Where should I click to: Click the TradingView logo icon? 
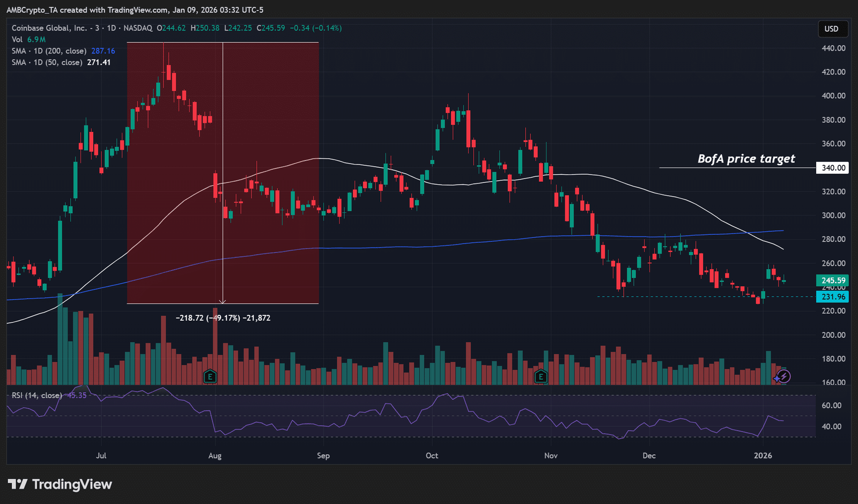(x=18, y=485)
